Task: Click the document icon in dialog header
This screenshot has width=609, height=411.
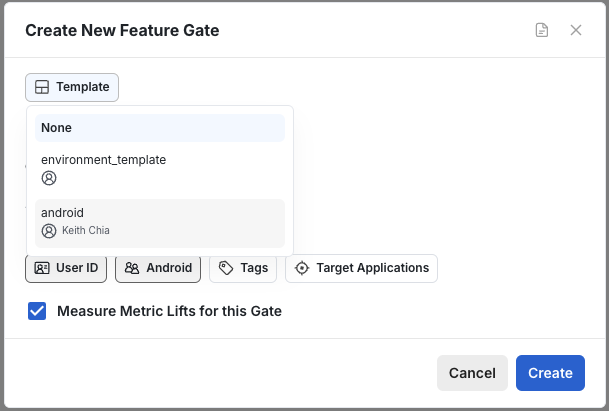Action: (542, 30)
